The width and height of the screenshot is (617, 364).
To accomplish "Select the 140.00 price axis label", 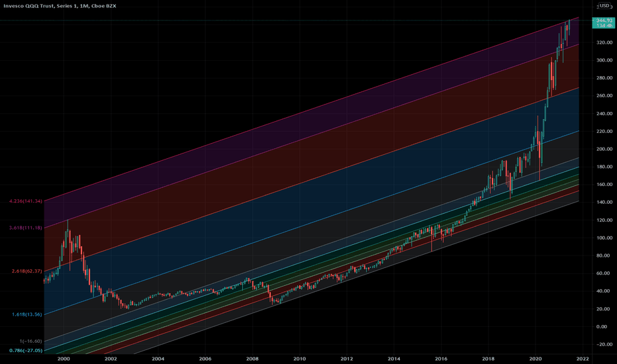I will [x=604, y=202].
